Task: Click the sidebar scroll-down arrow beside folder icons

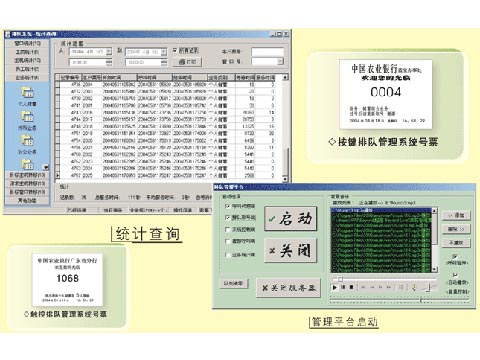Action: pos(46,167)
